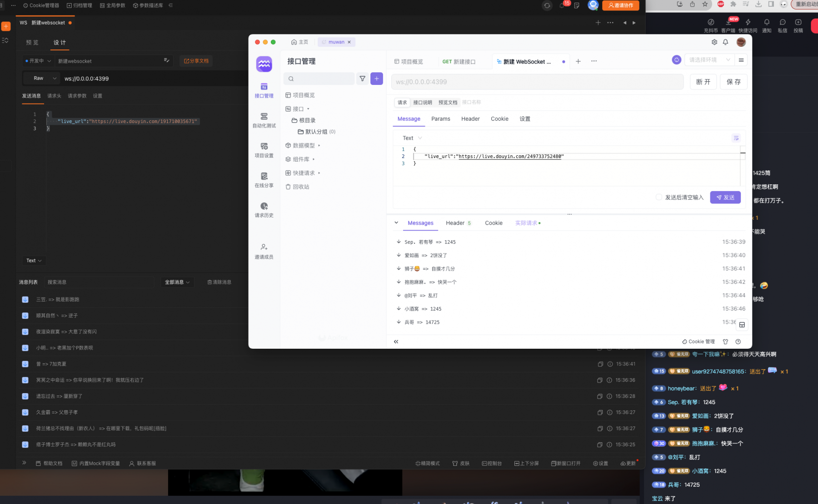The image size is (818, 504).
Task: Click the purple plus button to add an interface
Action: 377,79
